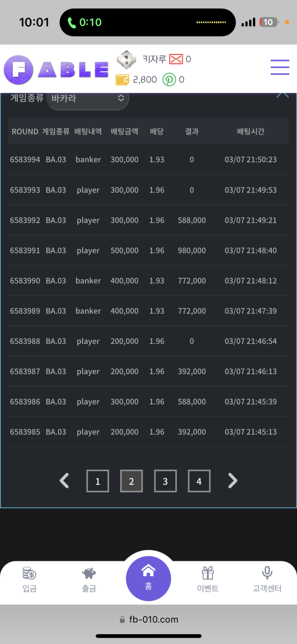Tap the fb-010.com address bar

pos(148,619)
